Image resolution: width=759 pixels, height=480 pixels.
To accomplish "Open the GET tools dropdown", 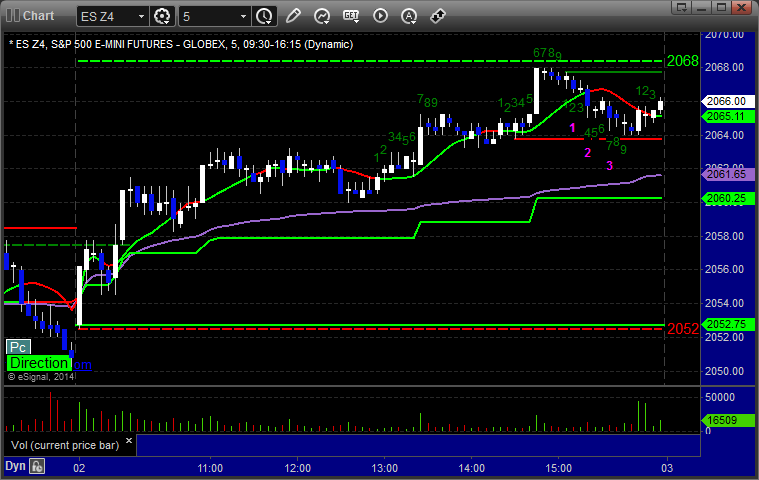I will 351,16.
